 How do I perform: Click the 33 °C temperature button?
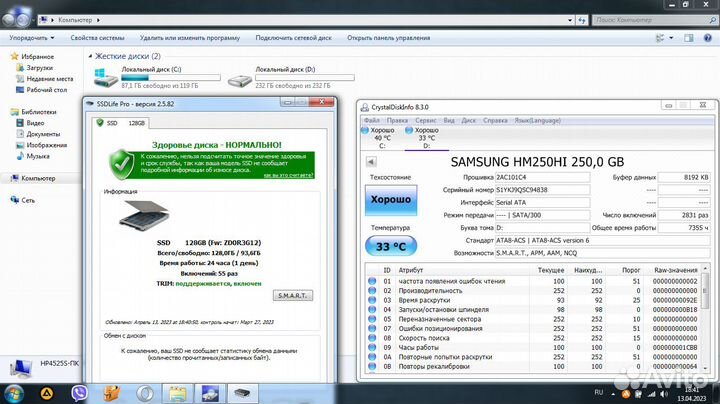[391, 247]
